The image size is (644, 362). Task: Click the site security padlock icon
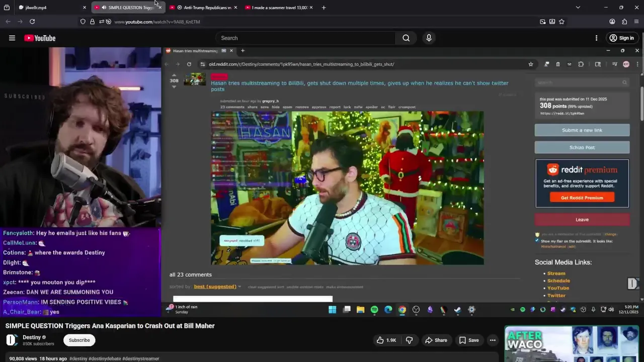pyautogui.click(x=92, y=22)
